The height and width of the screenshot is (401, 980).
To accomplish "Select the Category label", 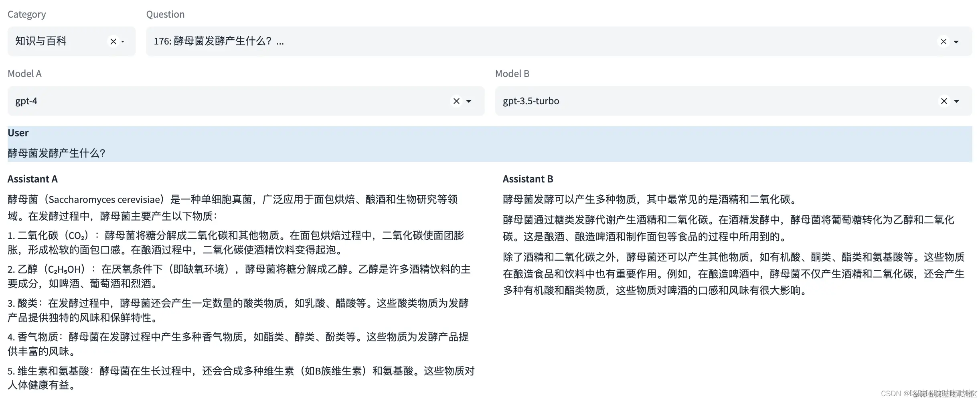I will click(26, 14).
